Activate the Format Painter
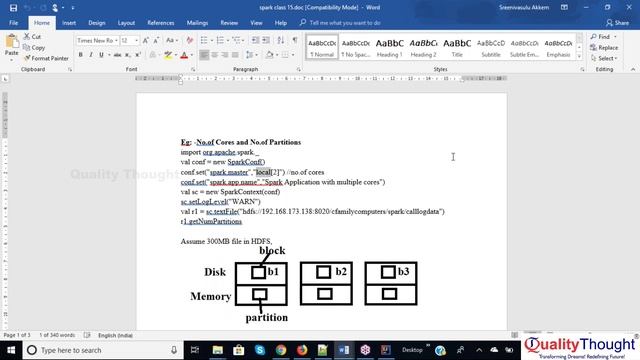 [46, 58]
